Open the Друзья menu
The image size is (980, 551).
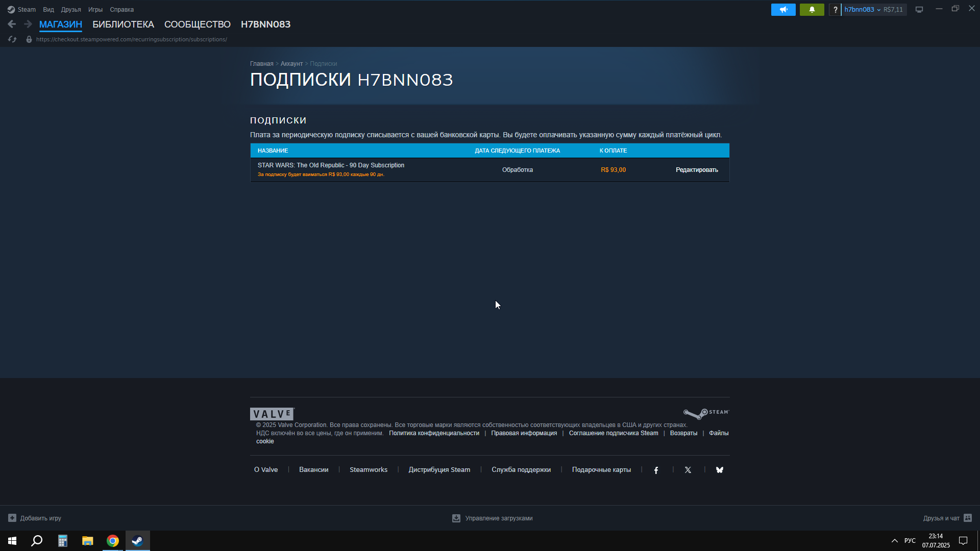[x=71, y=10]
